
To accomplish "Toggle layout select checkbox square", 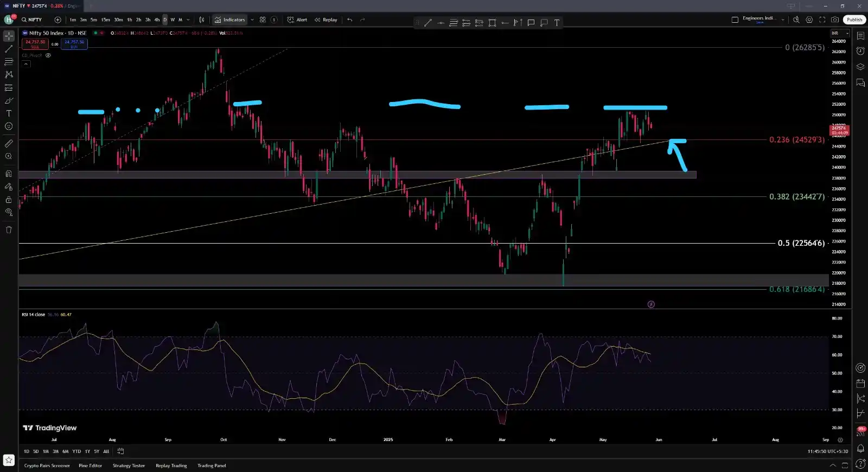I will point(735,20).
